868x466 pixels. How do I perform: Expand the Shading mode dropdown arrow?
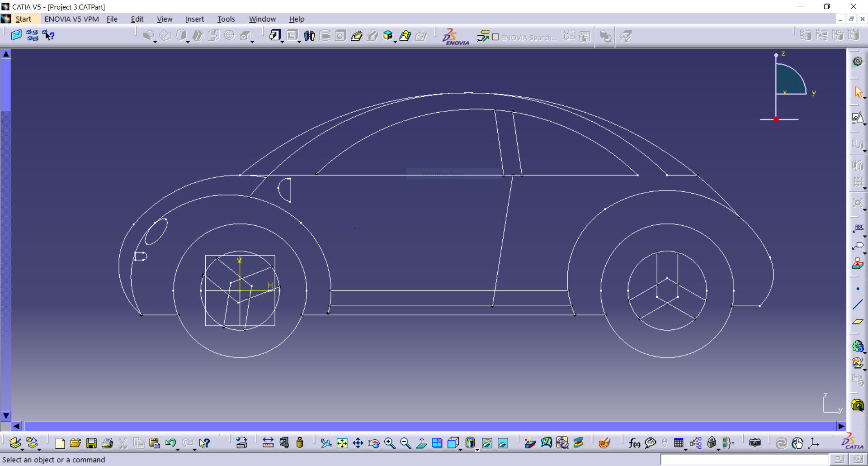[477, 449]
